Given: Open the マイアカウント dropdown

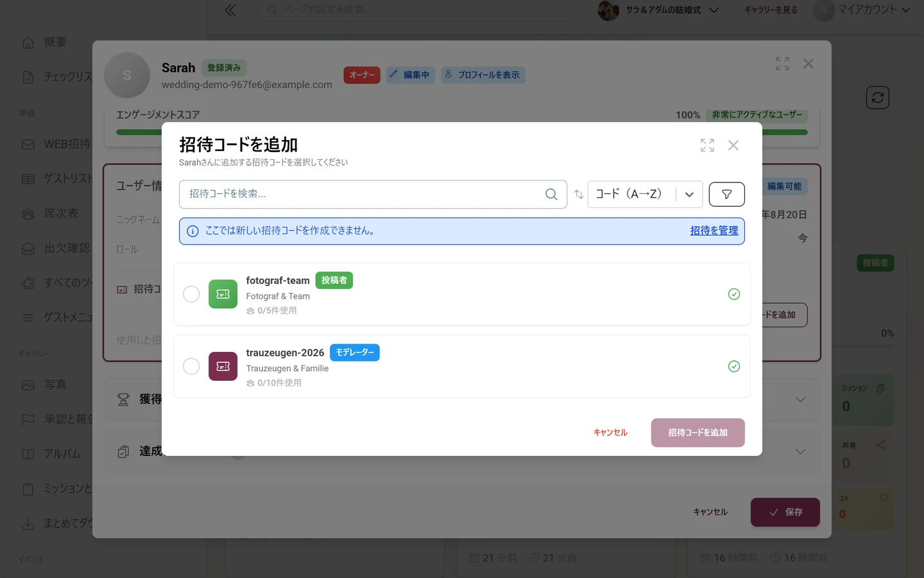Looking at the screenshot, I should pos(862,10).
